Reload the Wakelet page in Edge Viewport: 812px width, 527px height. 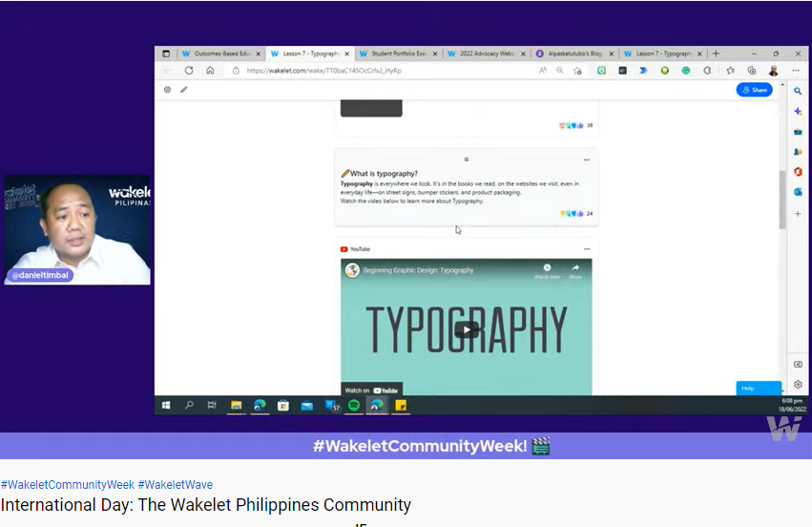[189, 71]
